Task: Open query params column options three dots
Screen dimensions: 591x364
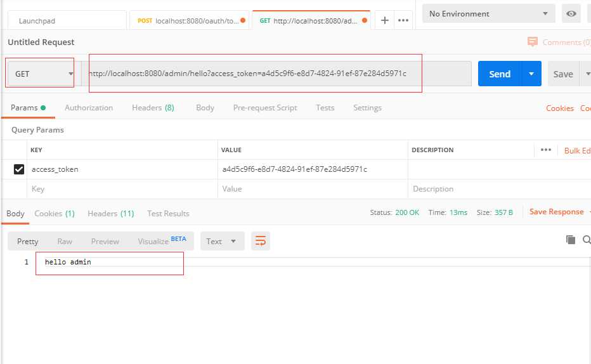Action: point(545,150)
